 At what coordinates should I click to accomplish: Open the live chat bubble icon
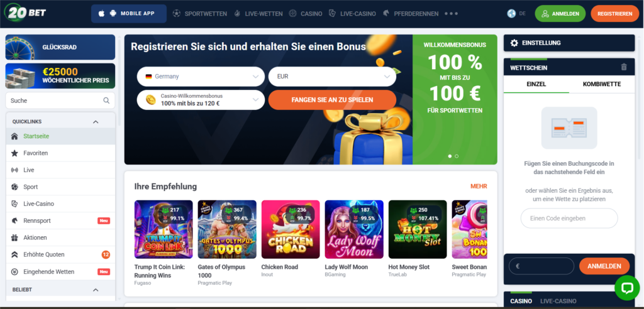(627, 288)
